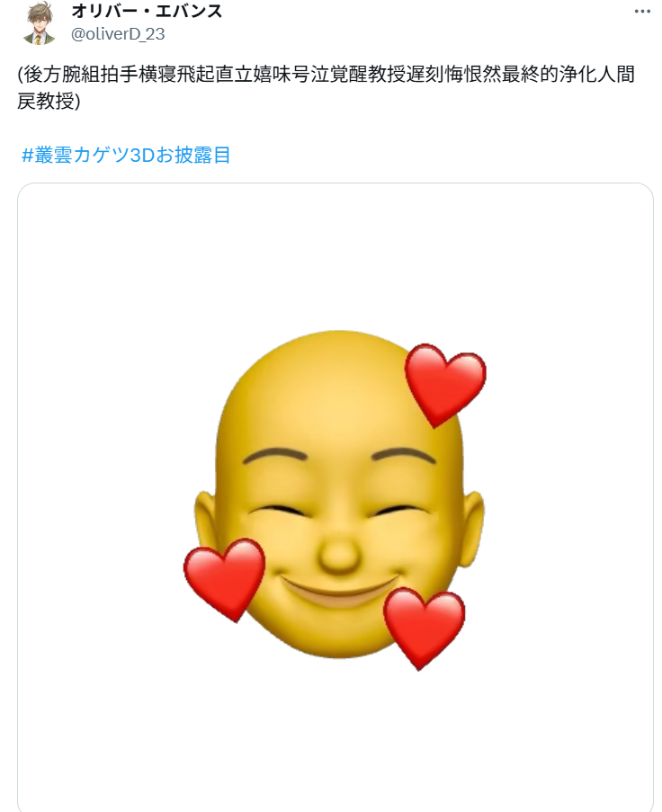662x812 pixels.
Task: Open the オリバー・エバンス display name profile
Action: point(147,11)
